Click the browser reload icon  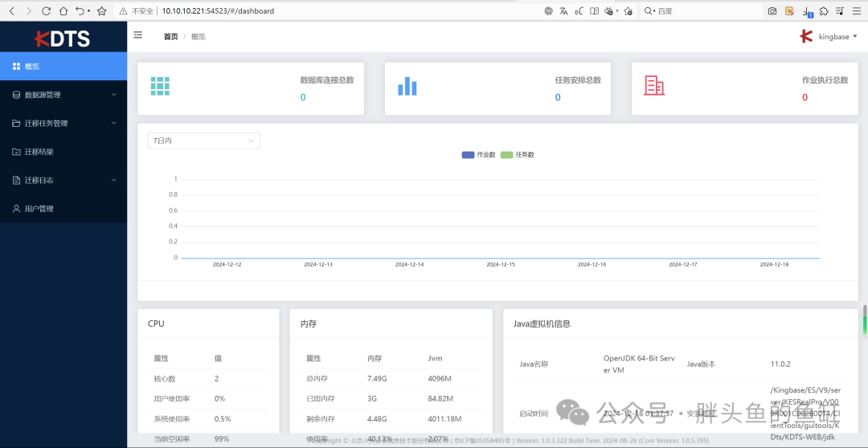click(x=46, y=11)
